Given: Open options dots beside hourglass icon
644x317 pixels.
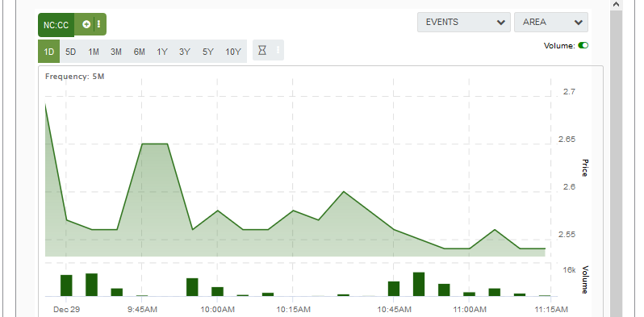Looking at the screenshot, I should [278, 50].
